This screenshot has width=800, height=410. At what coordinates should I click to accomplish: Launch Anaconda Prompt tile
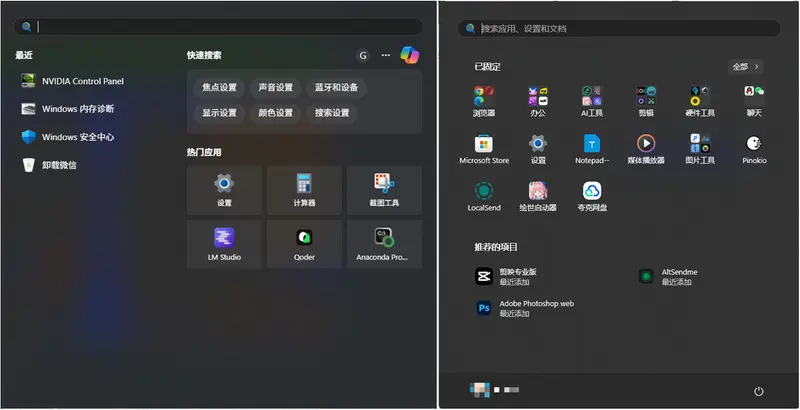point(384,244)
